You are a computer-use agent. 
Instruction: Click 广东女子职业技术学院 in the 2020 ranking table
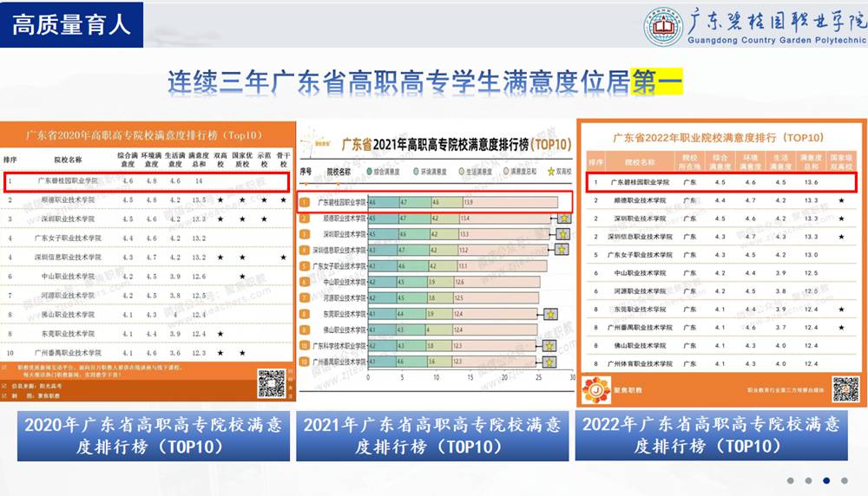[68, 238]
